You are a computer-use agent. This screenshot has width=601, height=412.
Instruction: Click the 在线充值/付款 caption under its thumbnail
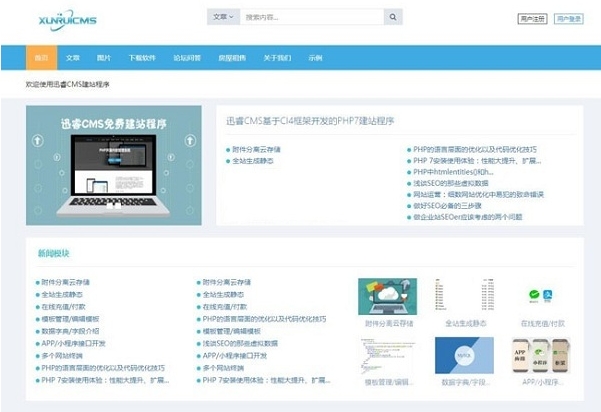542,323
